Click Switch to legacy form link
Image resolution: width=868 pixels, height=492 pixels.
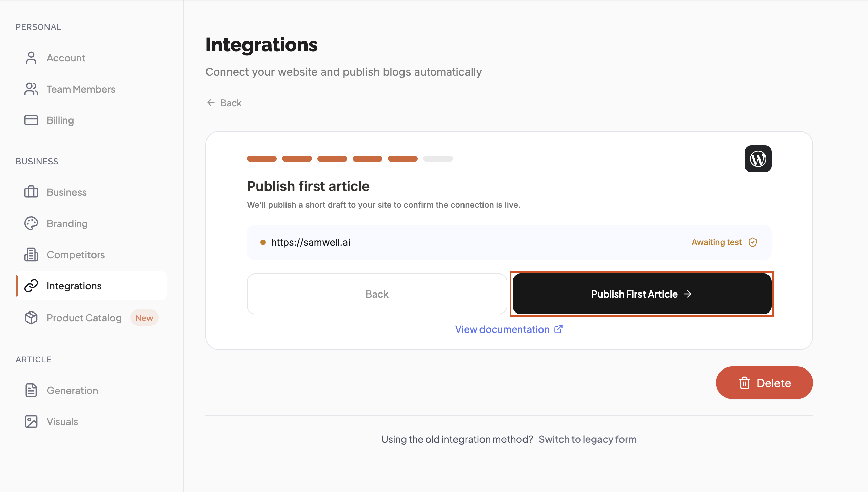[588, 439]
